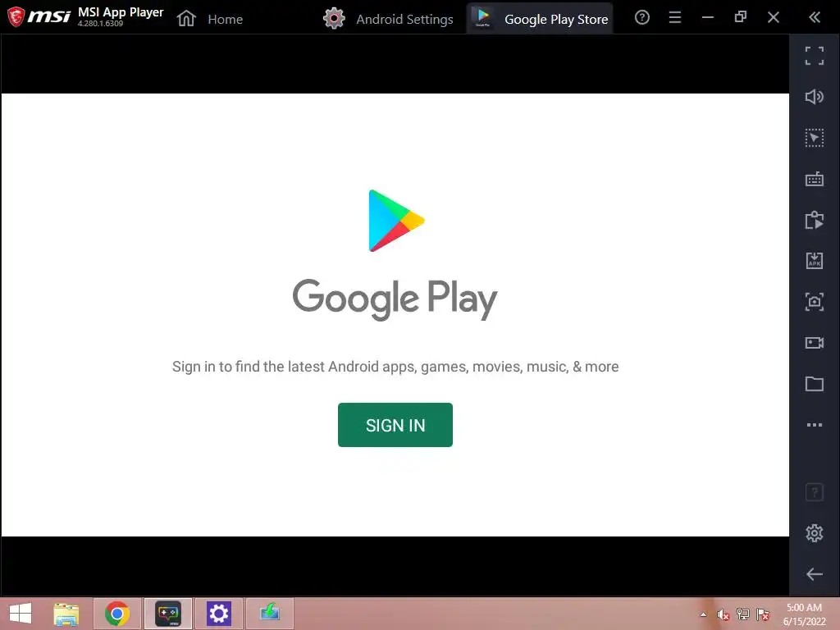Show more sidebar options with three dots
The image size is (840, 630).
[x=815, y=425]
